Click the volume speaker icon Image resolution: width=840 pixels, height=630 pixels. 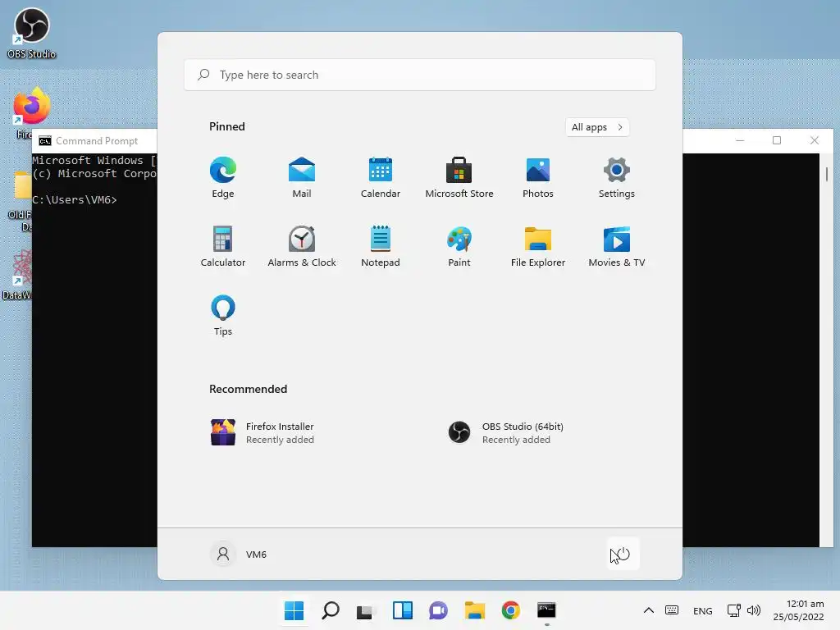coord(754,610)
